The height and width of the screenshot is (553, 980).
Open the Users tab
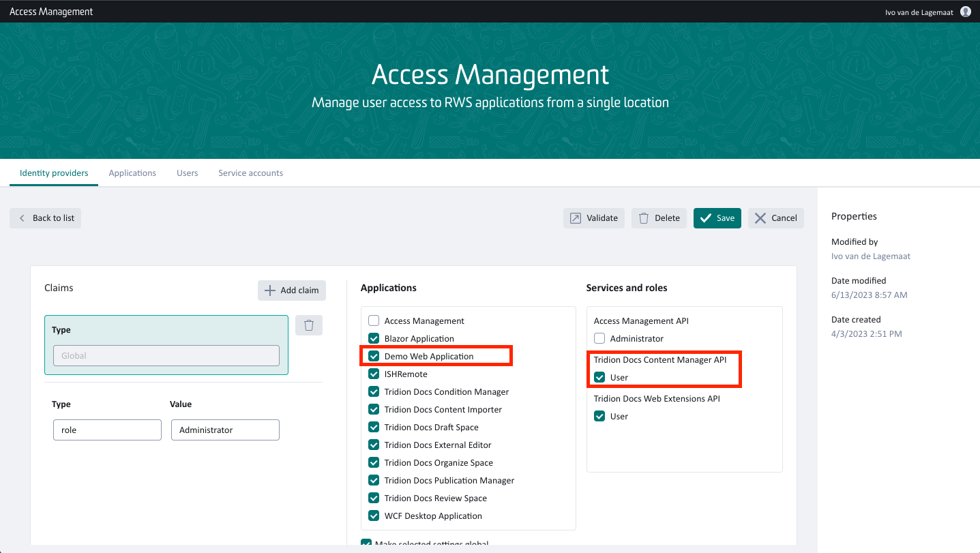[x=188, y=173]
